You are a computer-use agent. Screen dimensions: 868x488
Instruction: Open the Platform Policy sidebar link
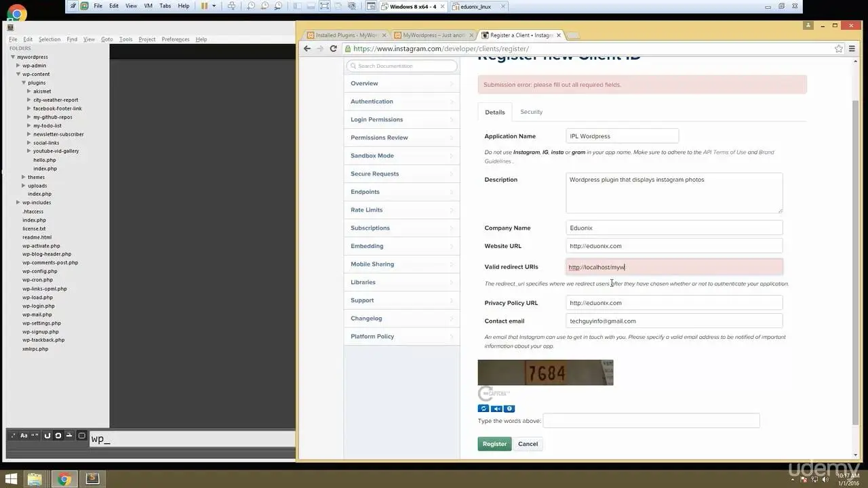pyautogui.click(x=372, y=336)
